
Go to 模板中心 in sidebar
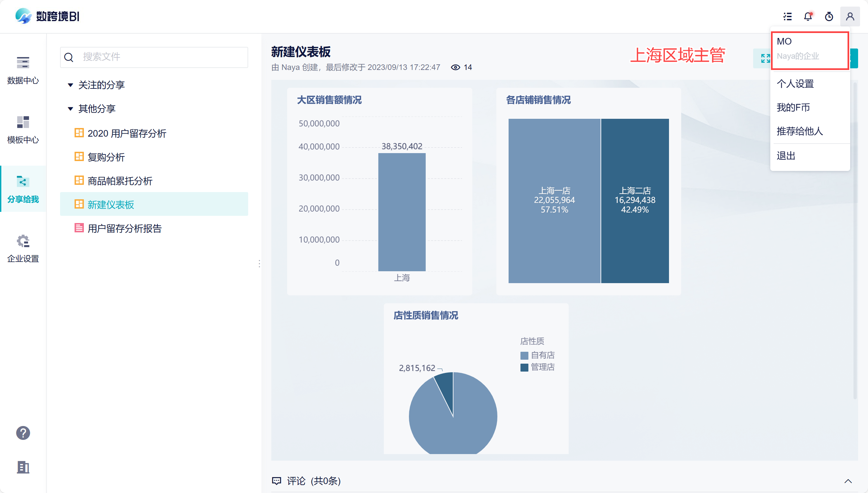click(23, 130)
